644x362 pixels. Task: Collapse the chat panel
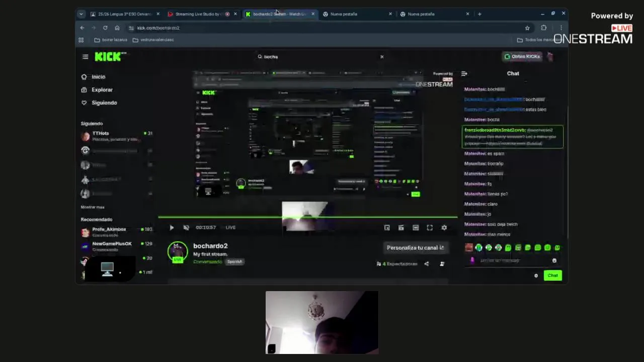tap(464, 73)
